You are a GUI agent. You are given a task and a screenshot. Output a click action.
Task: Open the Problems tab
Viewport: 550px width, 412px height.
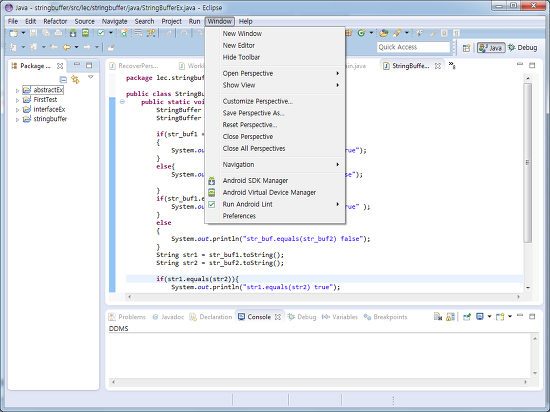pos(127,317)
